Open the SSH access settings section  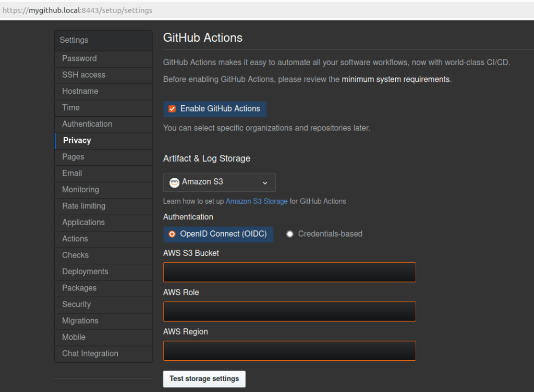pos(104,75)
